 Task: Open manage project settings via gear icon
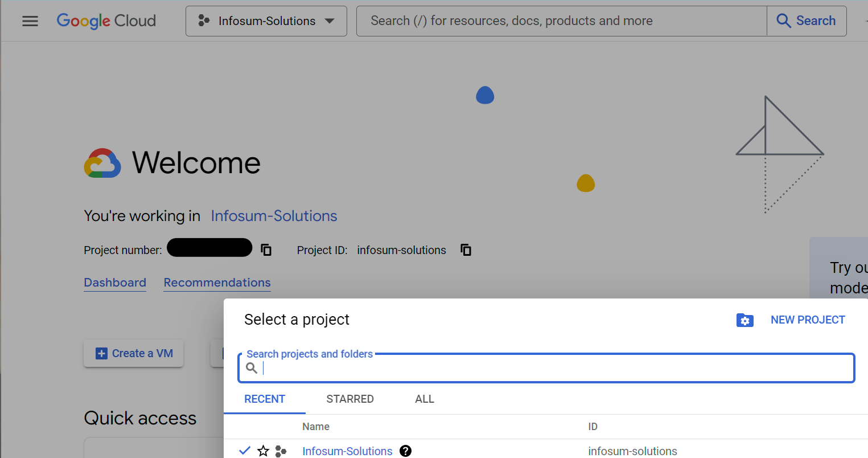coord(744,320)
